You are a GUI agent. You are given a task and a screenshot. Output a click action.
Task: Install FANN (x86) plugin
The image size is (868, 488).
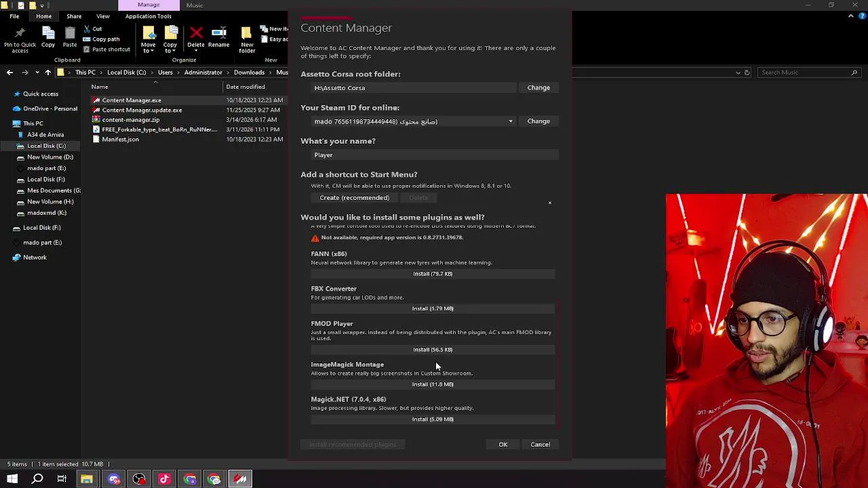[433, 274]
